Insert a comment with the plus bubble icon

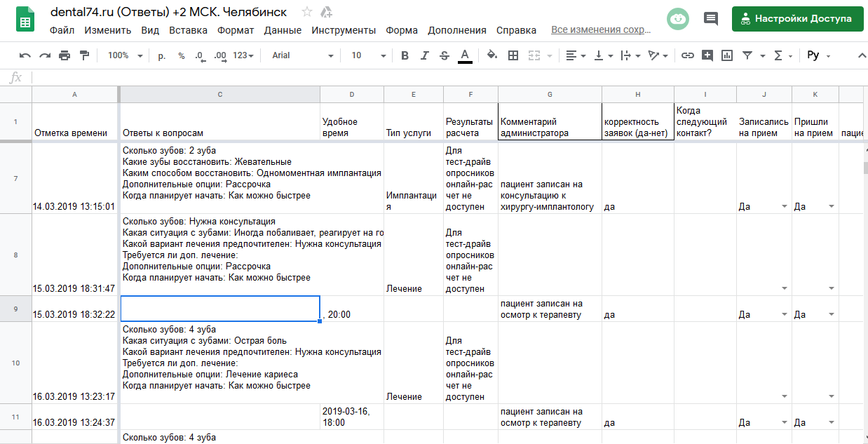tap(707, 55)
